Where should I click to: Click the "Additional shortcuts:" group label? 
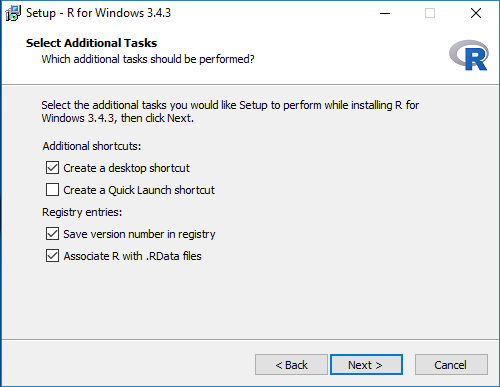(x=92, y=146)
